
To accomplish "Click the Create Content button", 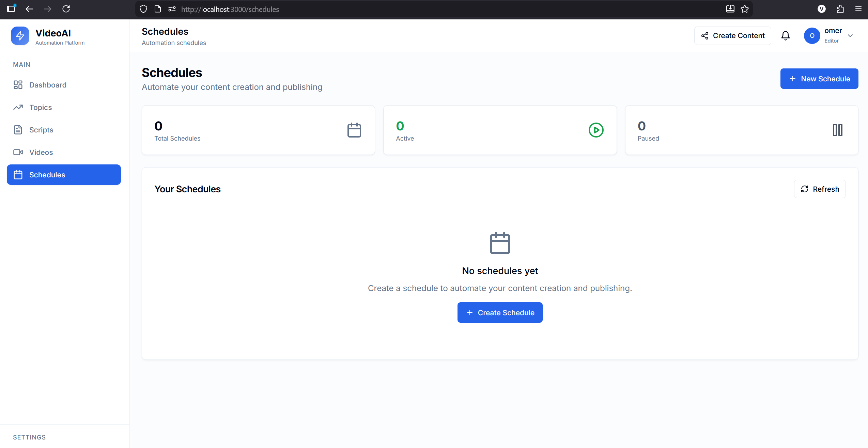I will click(x=733, y=36).
